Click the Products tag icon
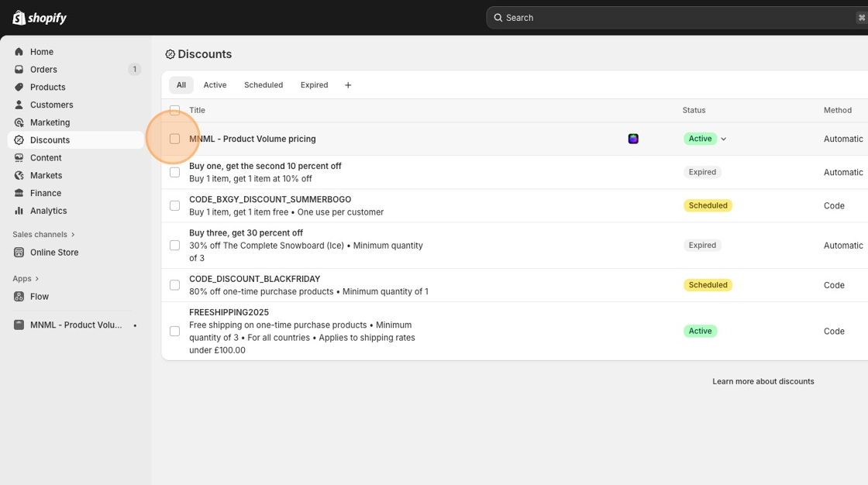This screenshot has height=485, width=868. point(19,88)
